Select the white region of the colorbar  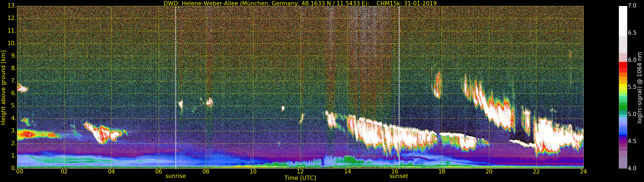point(623,21)
